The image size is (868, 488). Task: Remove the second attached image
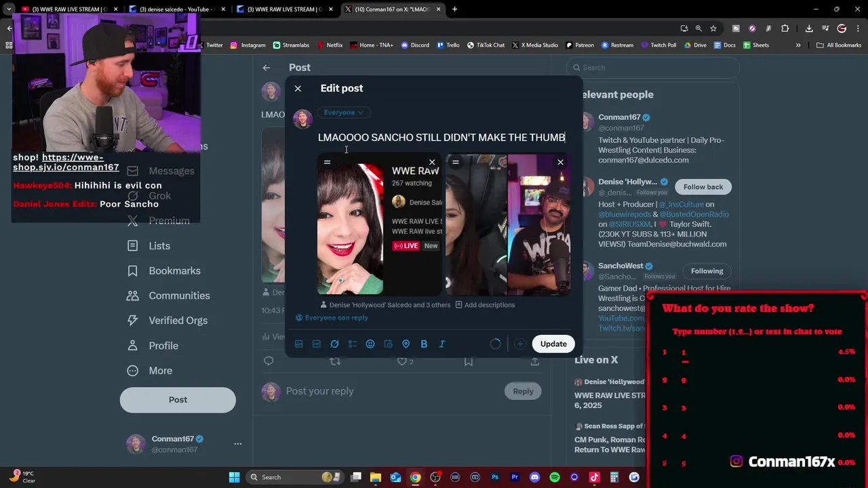pos(560,163)
